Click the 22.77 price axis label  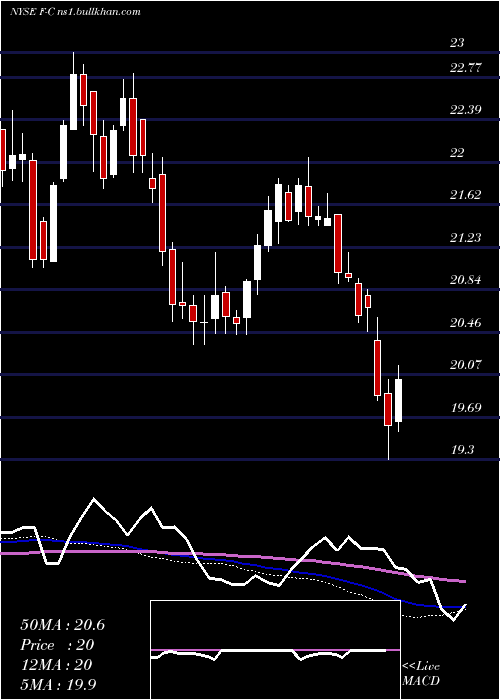tap(466, 68)
